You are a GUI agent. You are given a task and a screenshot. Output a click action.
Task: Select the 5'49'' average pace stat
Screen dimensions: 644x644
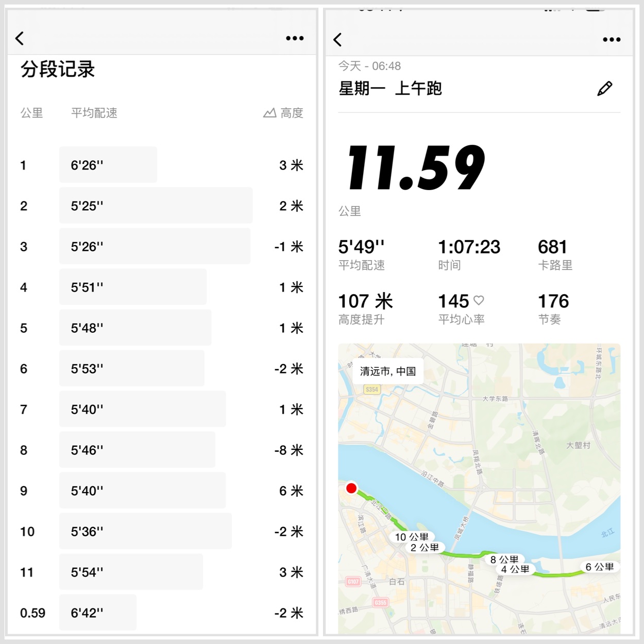point(361,247)
